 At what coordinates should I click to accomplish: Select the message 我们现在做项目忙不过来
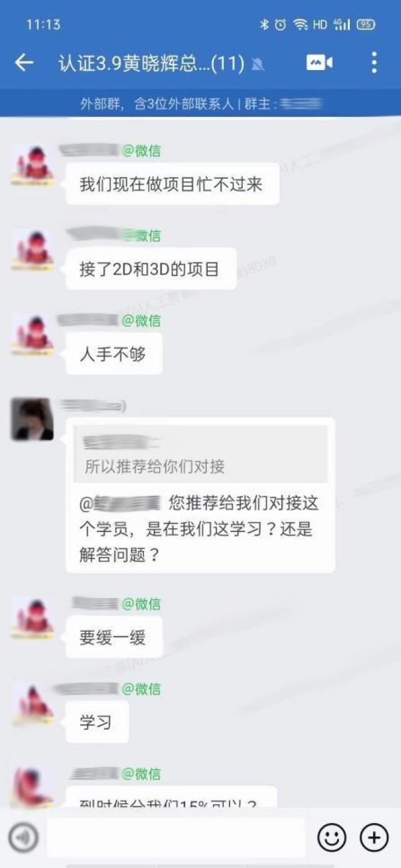172,184
